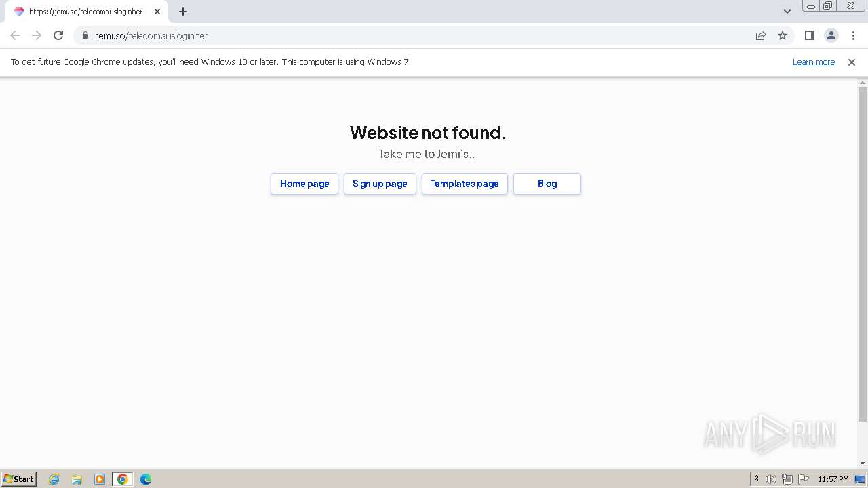Open a new tab with plus button
The height and width of the screenshot is (488, 868).
(183, 12)
